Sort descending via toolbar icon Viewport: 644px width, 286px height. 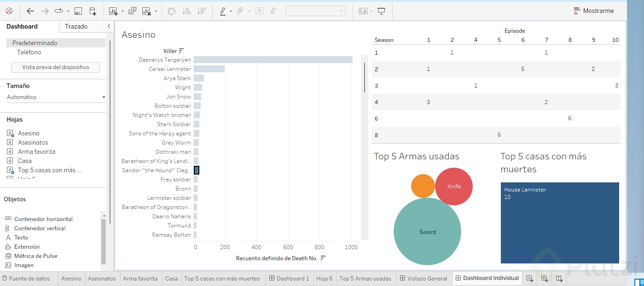[x=201, y=11]
